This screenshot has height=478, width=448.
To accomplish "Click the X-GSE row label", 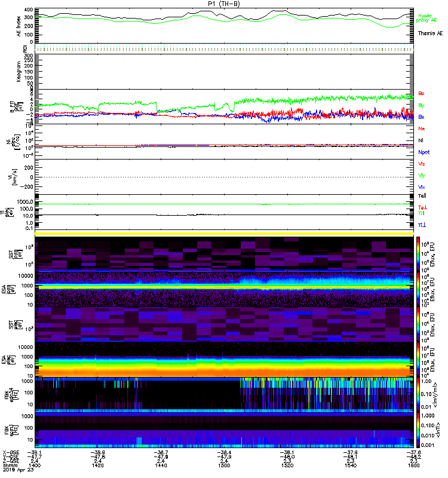I will coord(11,452).
